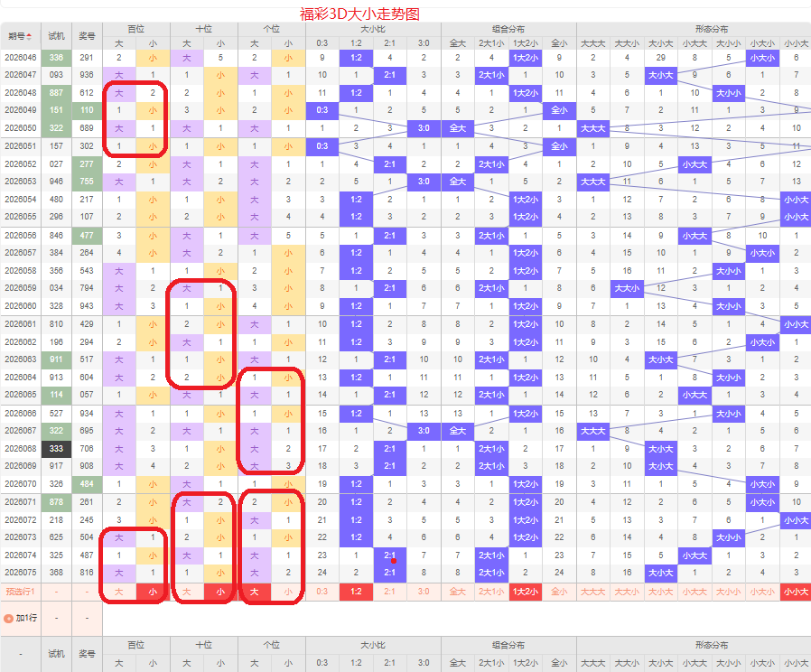
Task: Toggle 十位 大 in the 预选行1 row
Action: 187,592
